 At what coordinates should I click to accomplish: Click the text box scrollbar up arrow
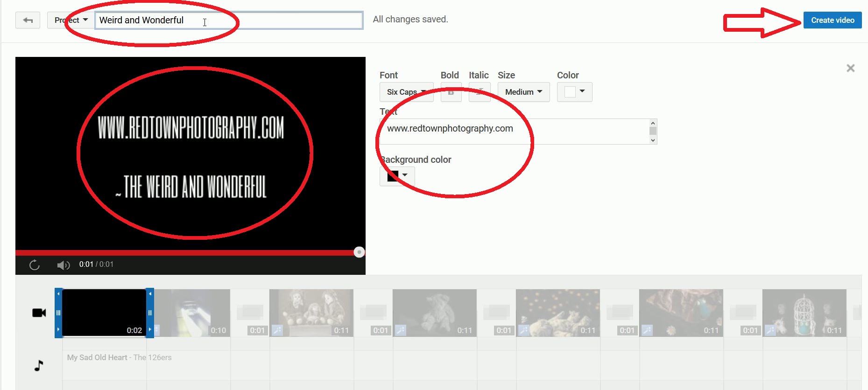[653, 123]
